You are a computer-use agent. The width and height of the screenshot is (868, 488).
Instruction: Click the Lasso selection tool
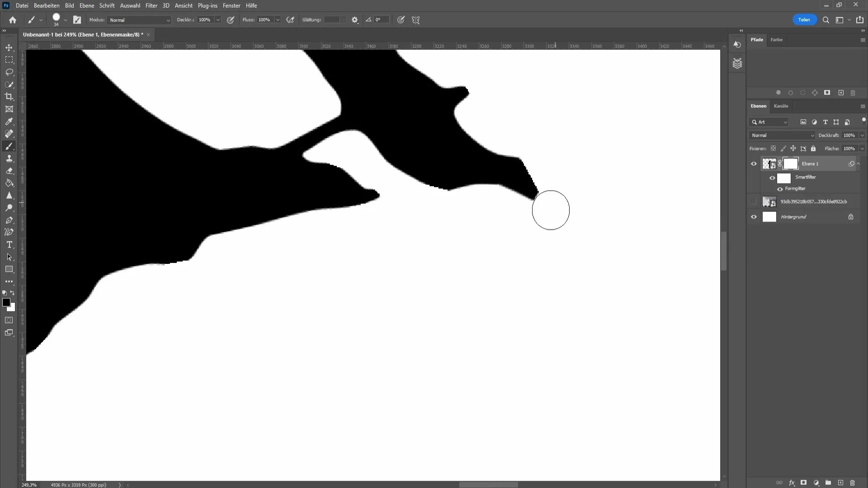pyautogui.click(x=9, y=71)
